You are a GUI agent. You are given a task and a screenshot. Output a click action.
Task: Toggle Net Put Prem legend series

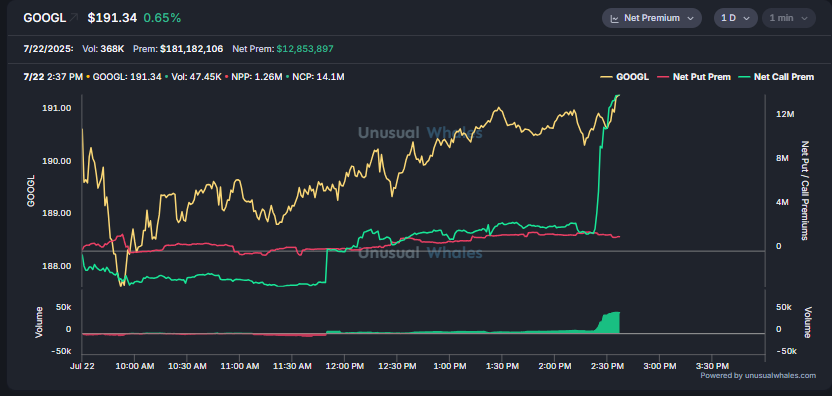pyautogui.click(x=695, y=77)
